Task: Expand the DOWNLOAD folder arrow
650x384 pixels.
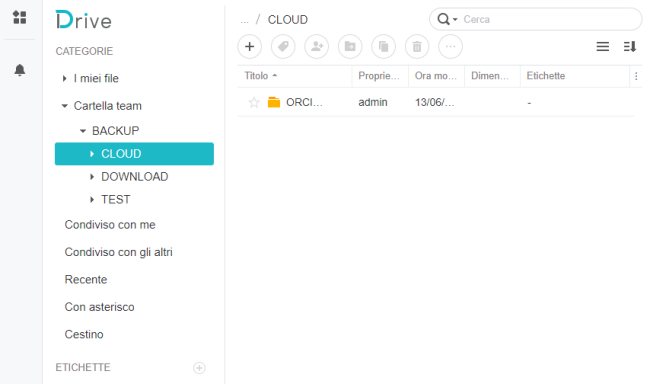Action: point(92,177)
